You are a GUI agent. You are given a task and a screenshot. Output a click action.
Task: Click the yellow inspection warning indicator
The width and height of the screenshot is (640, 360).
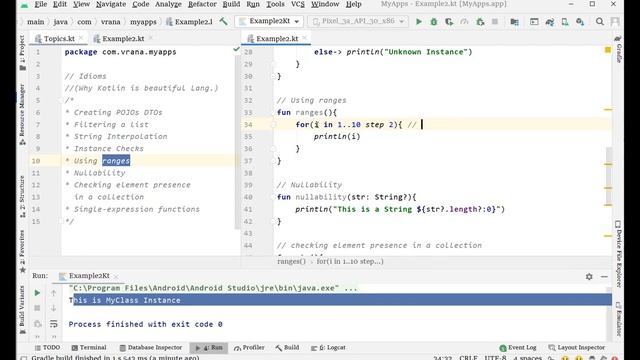pos(608,50)
